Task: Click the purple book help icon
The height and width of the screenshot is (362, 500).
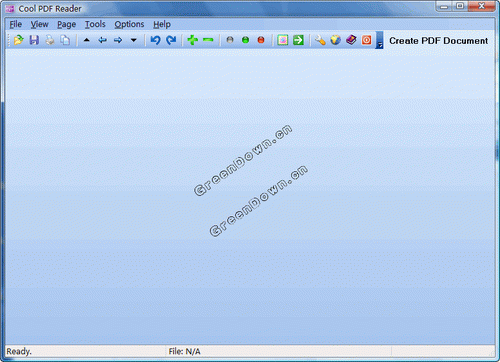Action: 351,40
